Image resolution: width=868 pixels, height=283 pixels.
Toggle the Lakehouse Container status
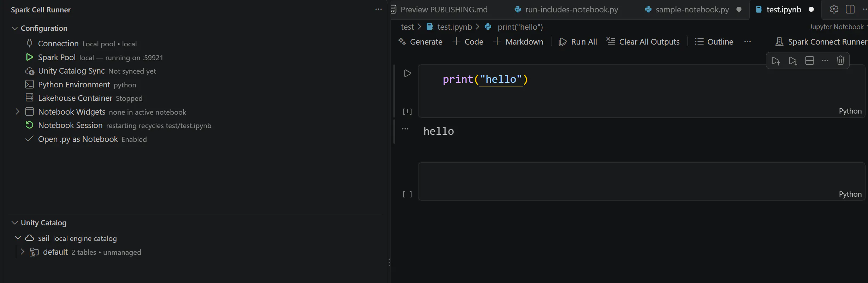[x=84, y=98]
